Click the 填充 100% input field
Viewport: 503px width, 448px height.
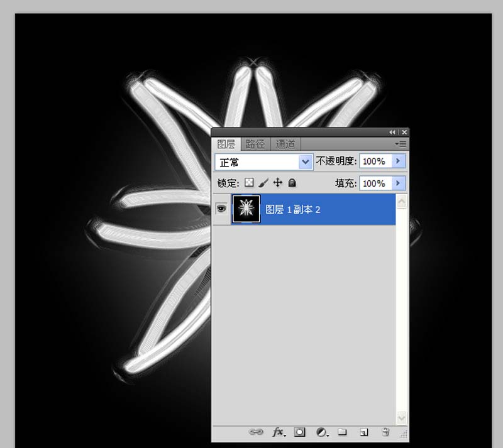click(x=375, y=183)
